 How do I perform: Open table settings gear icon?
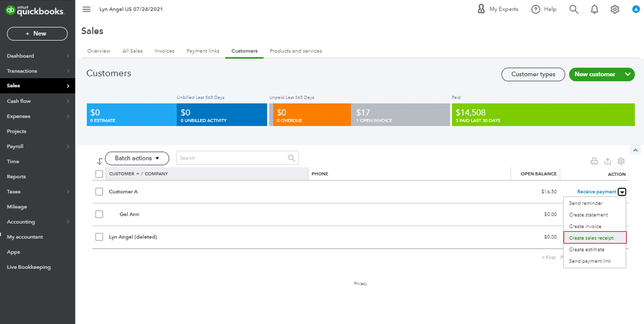pos(621,161)
